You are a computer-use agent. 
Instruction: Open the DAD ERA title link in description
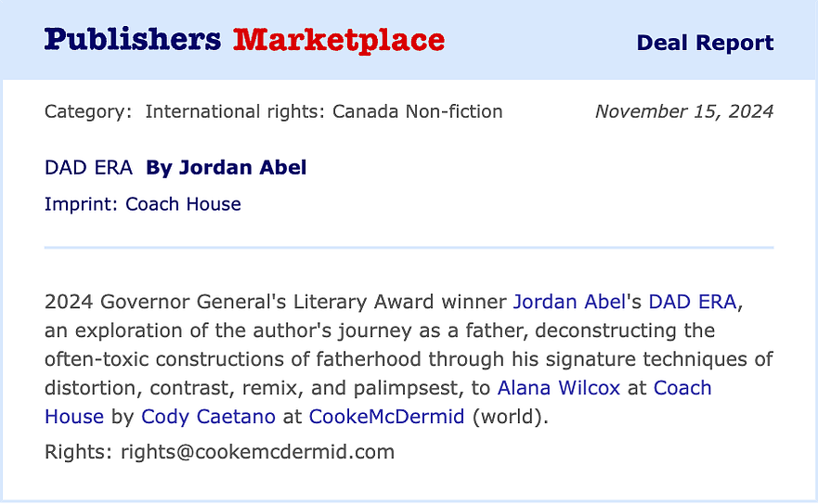[693, 302]
